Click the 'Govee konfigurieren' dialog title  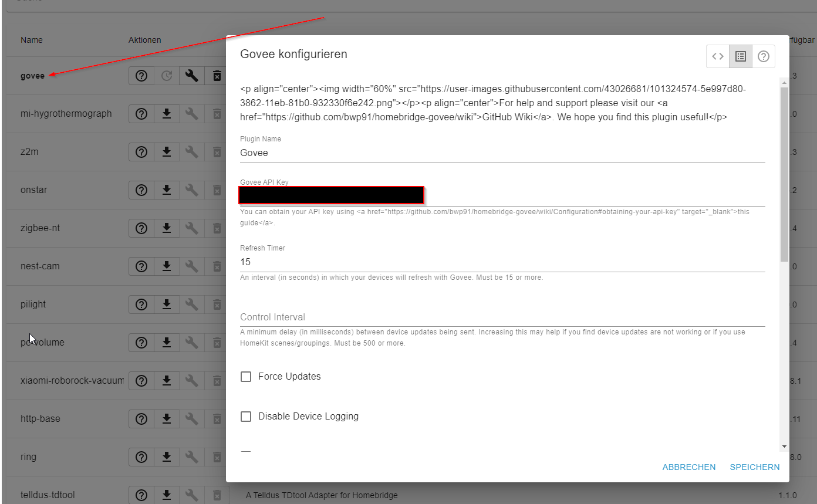pyautogui.click(x=294, y=54)
